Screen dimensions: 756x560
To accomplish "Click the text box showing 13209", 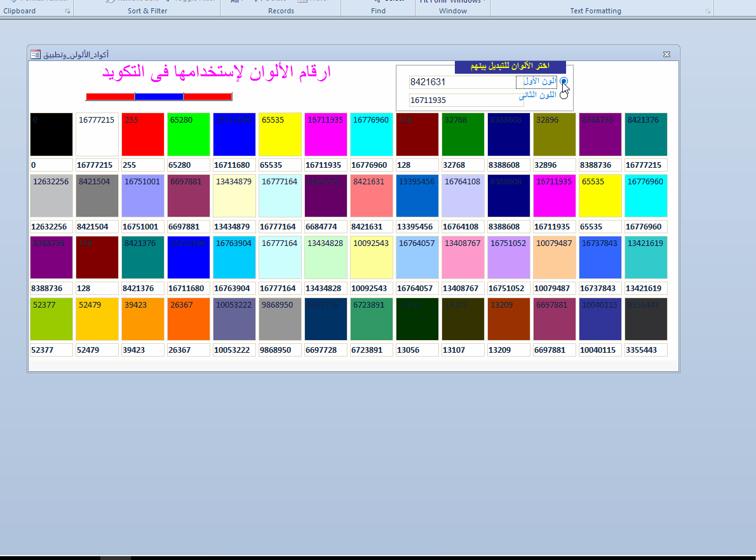I will (509, 350).
